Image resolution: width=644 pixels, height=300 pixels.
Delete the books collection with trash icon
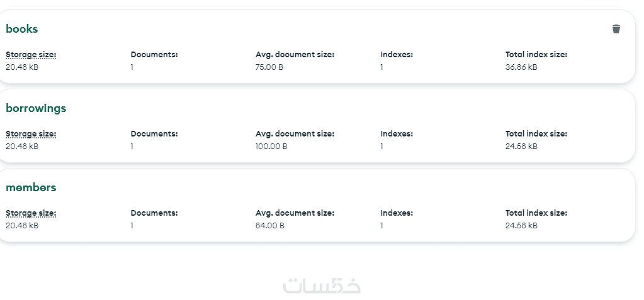(616, 29)
